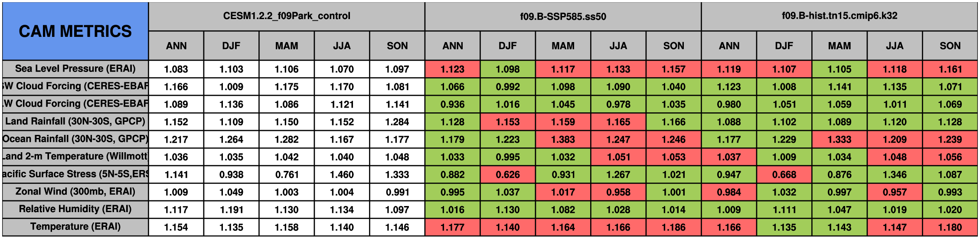980x239 pixels.
Task: Select the red 1.186 Temperature SON cell
Action: 673,227
